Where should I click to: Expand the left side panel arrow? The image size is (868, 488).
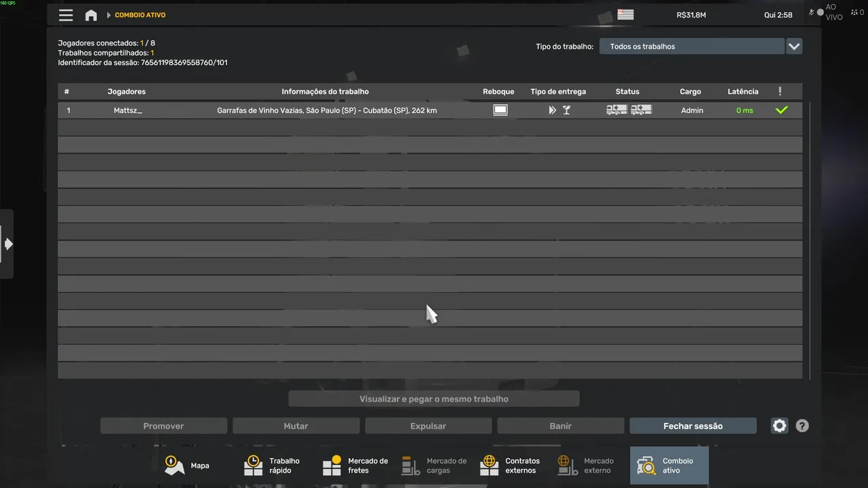(7, 244)
